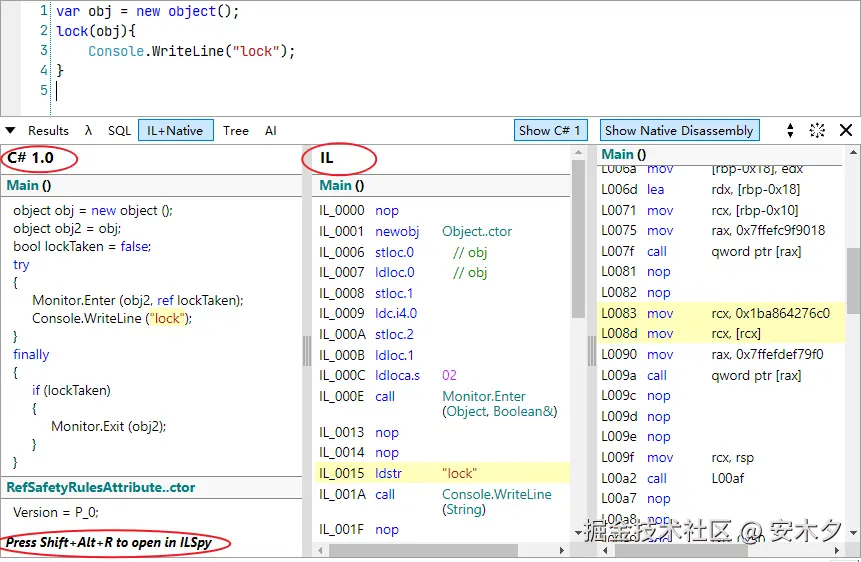Image resolution: width=861 pixels, height=562 pixels.
Task: Click the splitter grip between IL and native panes
Action: (592, 350)
